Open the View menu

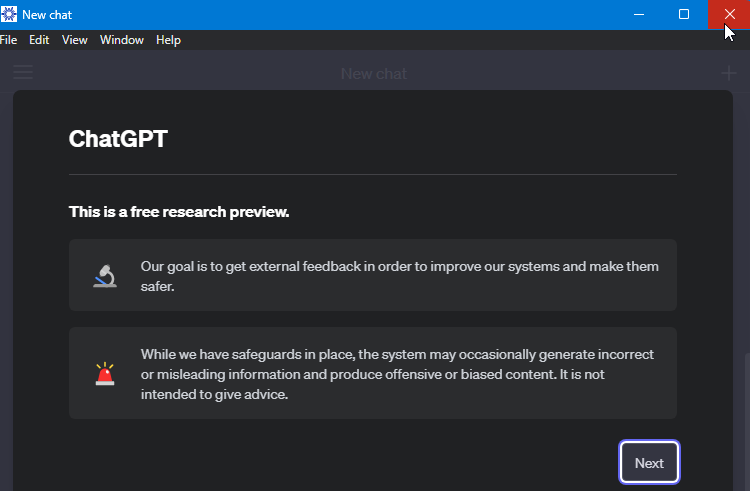(75, 40)
